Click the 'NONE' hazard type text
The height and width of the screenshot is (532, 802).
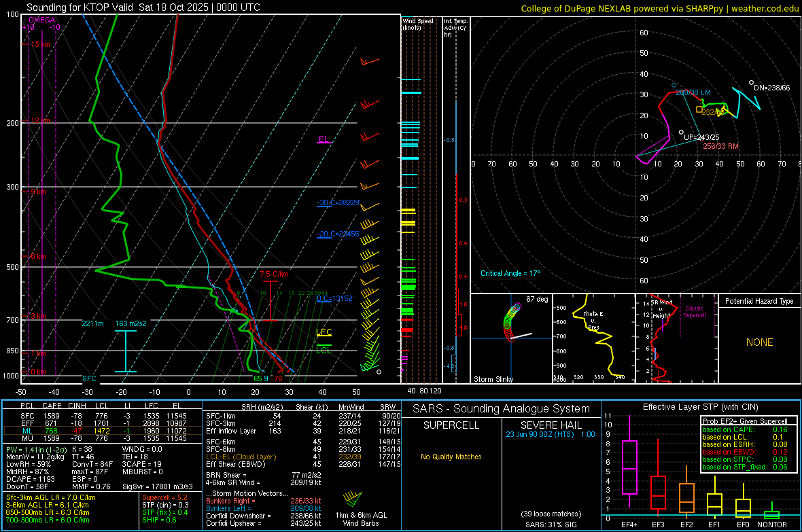(760, 342)
